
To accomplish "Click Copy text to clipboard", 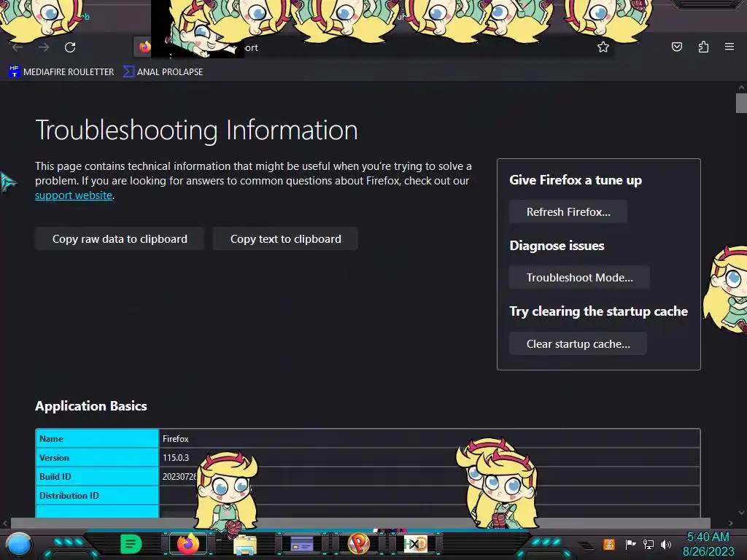I will (x=285, y=238).
